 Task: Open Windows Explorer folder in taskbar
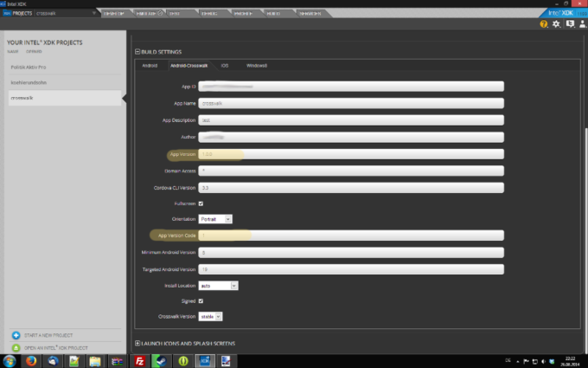coord(95,361)
